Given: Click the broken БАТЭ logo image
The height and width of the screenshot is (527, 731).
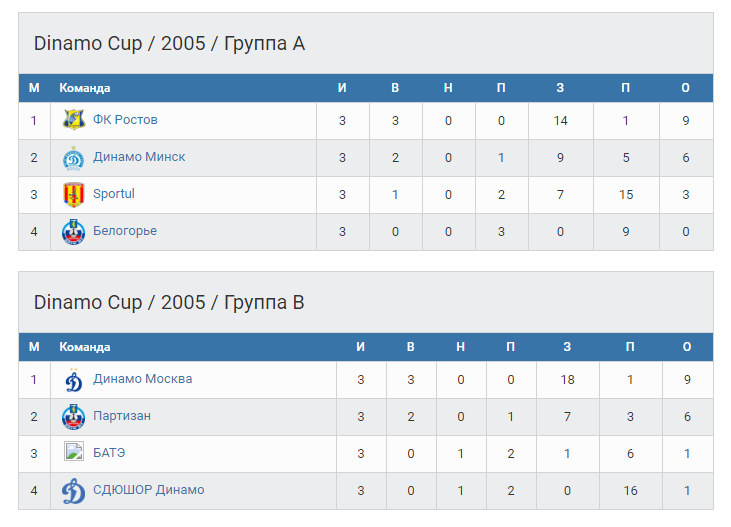Looking at the screenshot, I should [74, 452].
